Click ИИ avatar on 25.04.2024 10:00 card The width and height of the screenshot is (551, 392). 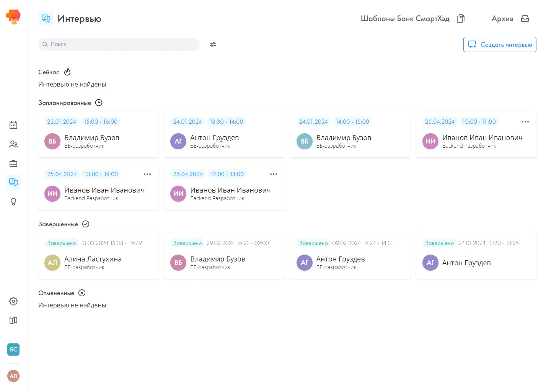point(430,141)
